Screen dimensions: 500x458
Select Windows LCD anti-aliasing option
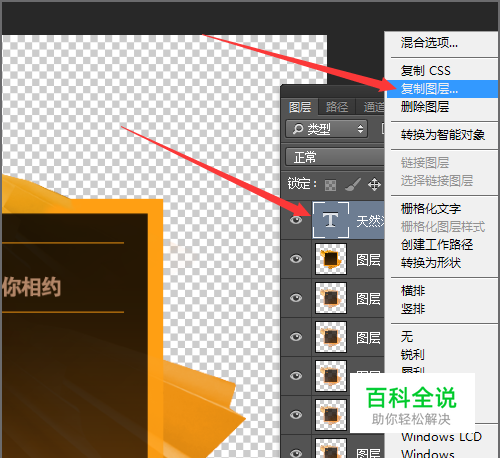coord(442,437)
